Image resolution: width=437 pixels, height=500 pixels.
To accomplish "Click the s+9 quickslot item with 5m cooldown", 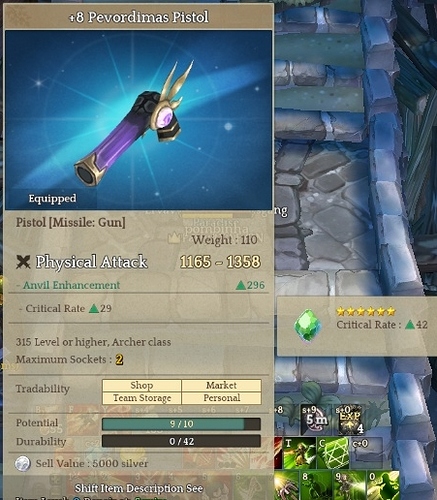I will pyautogui.click(x=316, y=420).
